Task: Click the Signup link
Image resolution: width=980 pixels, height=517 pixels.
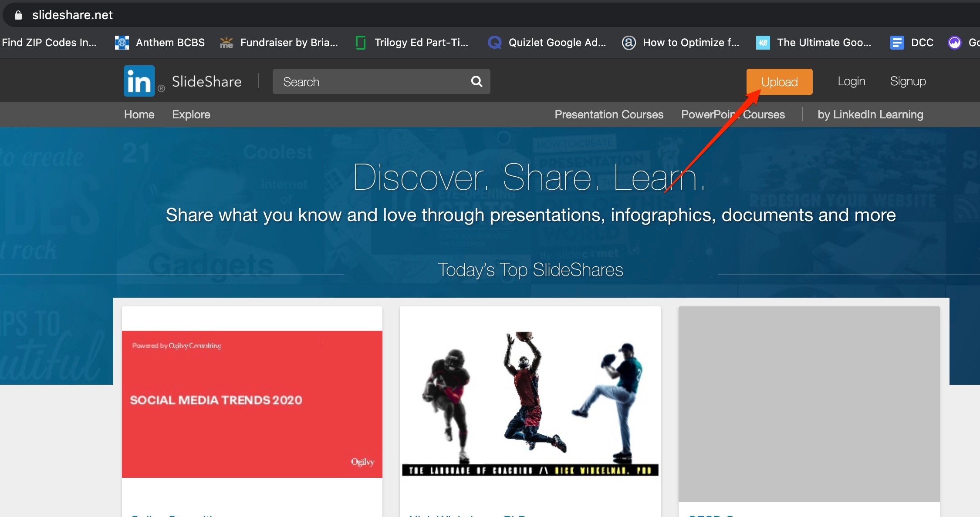Action: [x=908, y=81]
